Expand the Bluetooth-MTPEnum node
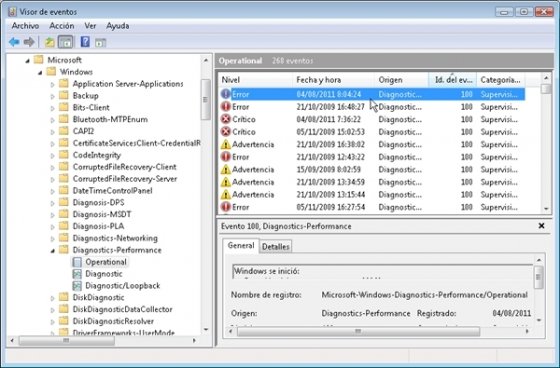Viewport: 560px width, 368px height. click(52, 120)
